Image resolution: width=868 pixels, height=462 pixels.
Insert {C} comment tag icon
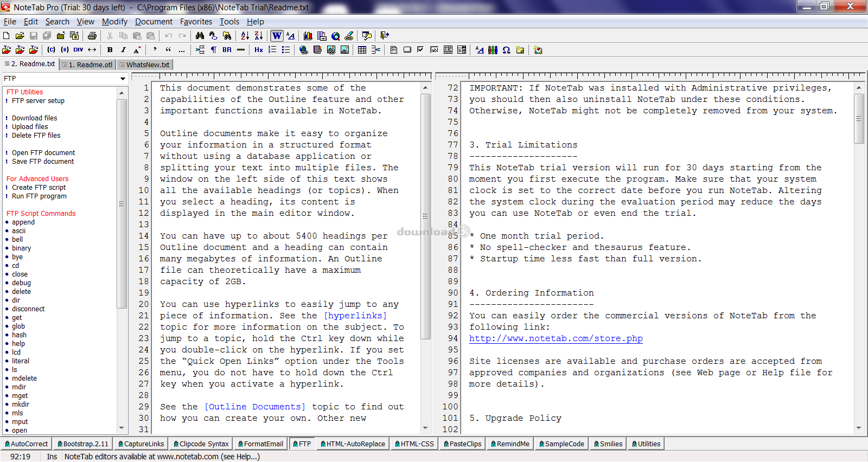(51, 50)
